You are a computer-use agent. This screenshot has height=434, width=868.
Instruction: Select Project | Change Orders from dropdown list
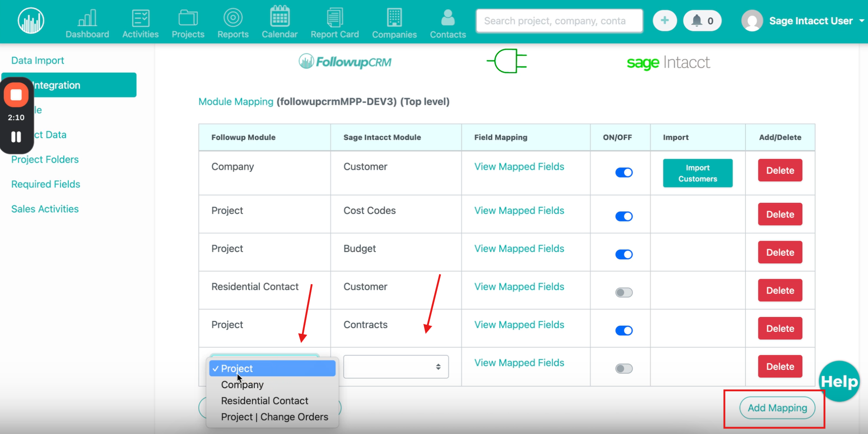pyautogui.click(x=274, y=417)
